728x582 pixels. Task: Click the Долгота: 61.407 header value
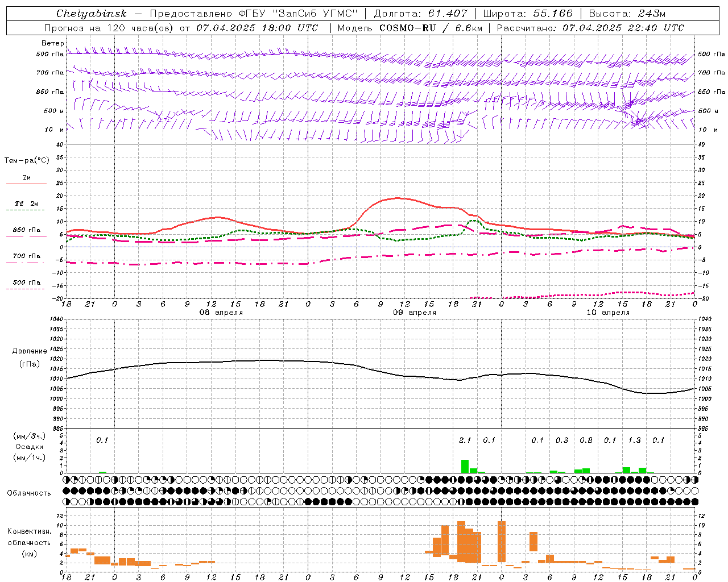click(x=420, y=14)
